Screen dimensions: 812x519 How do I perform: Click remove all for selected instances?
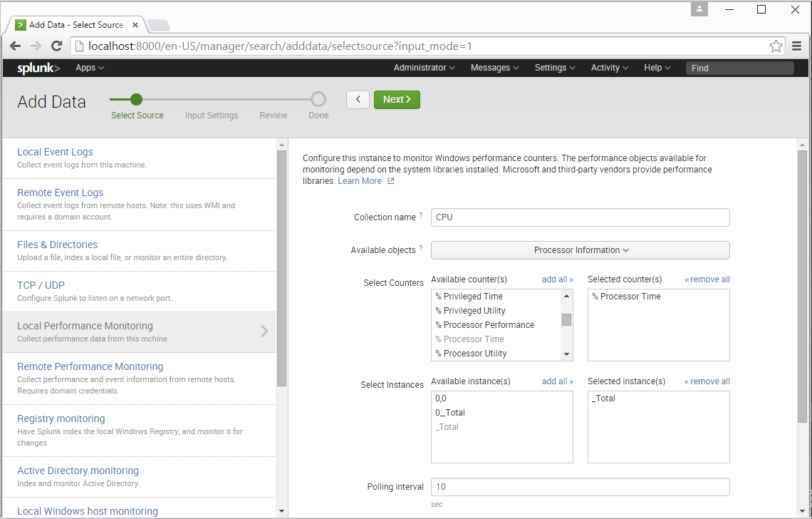pos(707,381)
